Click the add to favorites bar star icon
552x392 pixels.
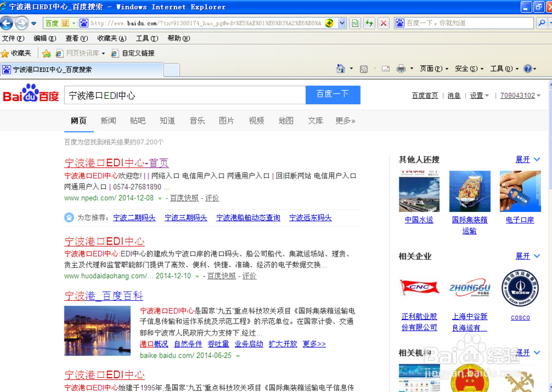(46, 53)
